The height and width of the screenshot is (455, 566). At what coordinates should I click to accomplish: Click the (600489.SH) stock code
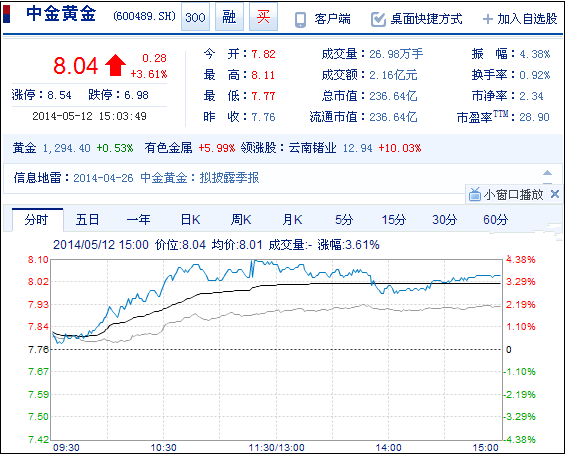[x=144, y=16]
